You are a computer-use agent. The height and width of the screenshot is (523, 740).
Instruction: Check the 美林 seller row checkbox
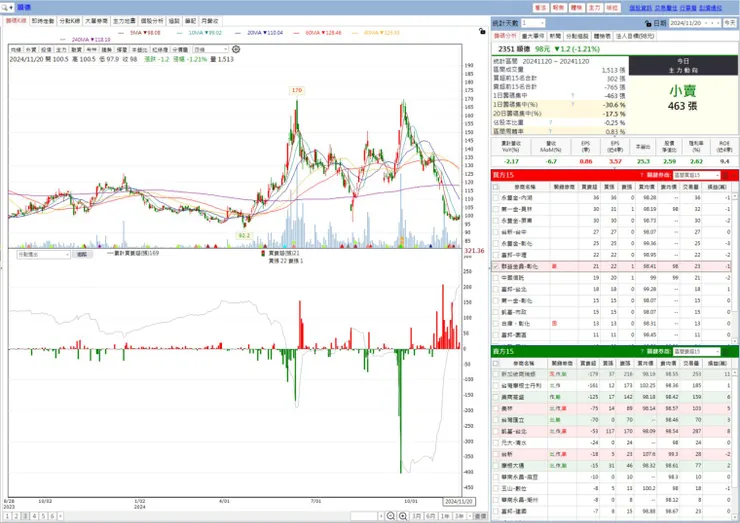496,409
